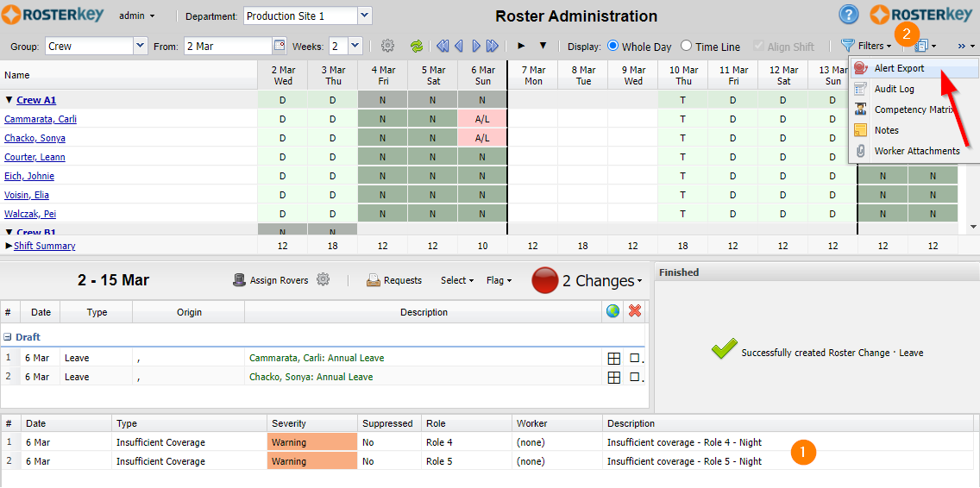The height and width of the screenshot is (488, 980).
Task: Open the grid icon for Chacko, Sonya change
Action: [x=613, y=377]
